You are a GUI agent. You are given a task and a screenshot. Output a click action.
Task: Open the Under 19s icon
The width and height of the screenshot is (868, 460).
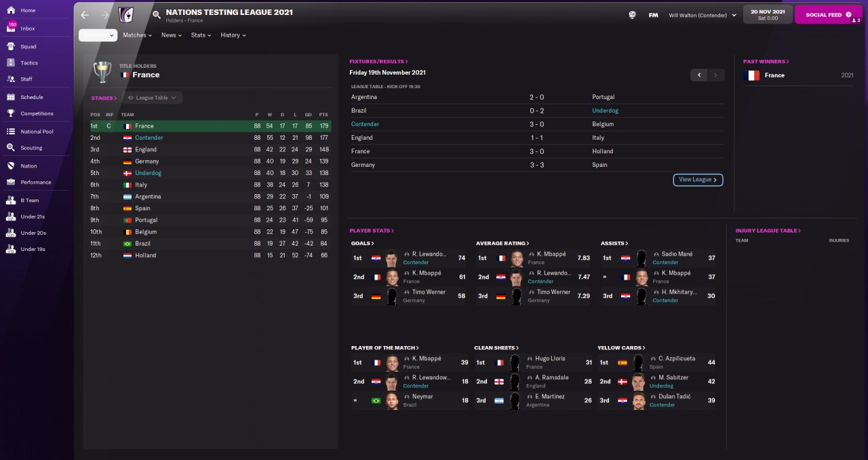coord(11,249)
